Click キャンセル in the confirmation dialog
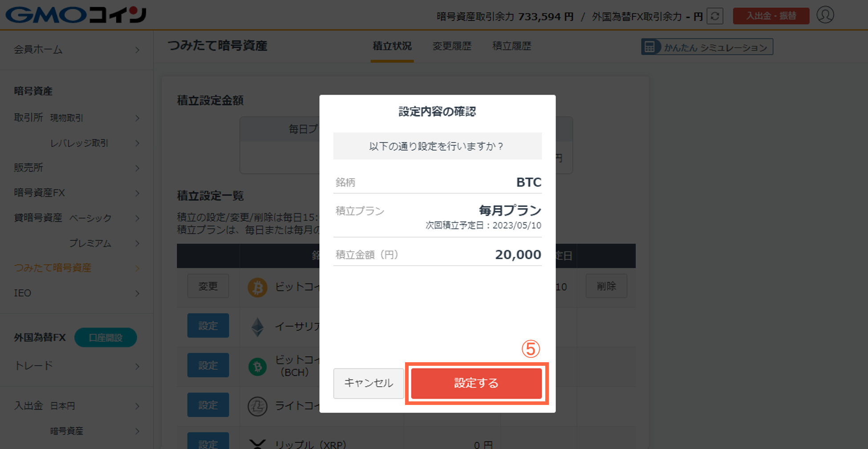This screenshot has width=868, height=449. [x=369, y=383]
